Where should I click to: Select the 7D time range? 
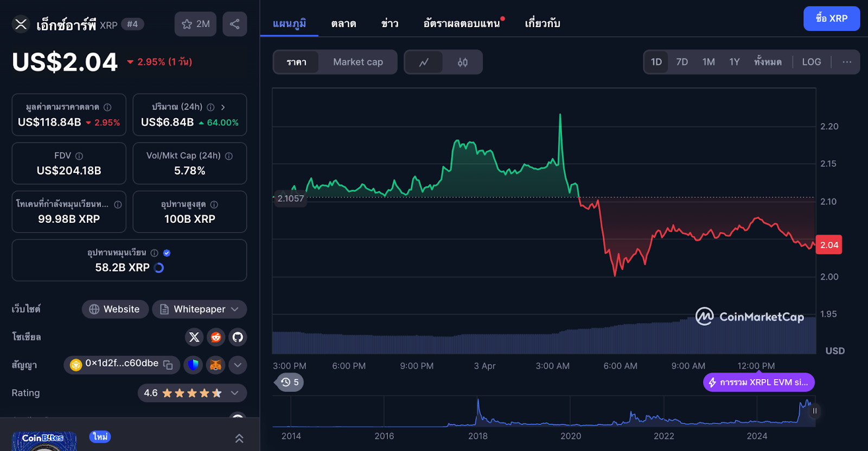[x=682, y=62]
